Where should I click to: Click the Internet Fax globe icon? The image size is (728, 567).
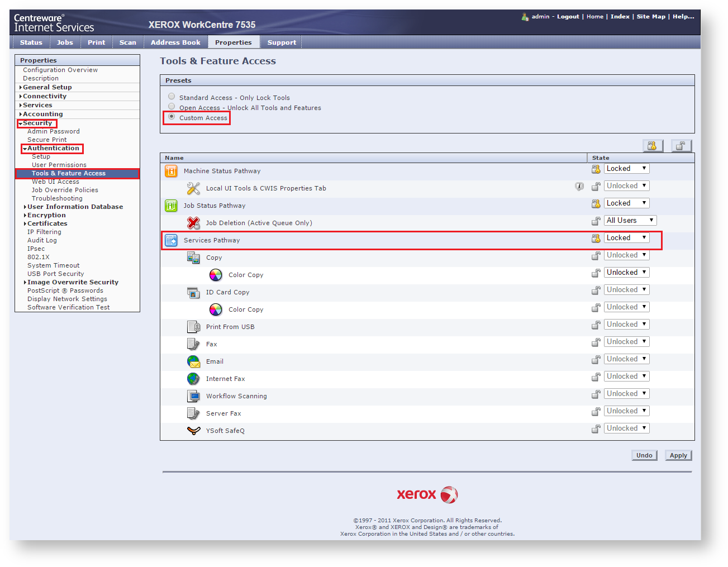coord(193,379)
